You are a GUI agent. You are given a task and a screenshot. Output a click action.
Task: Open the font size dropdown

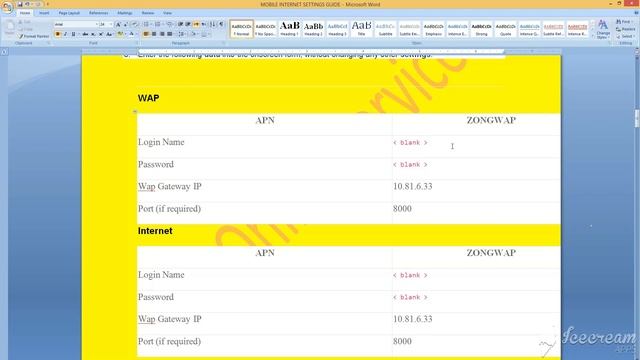point(111,24)
